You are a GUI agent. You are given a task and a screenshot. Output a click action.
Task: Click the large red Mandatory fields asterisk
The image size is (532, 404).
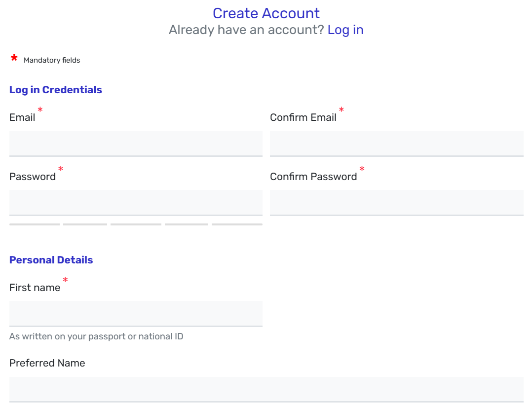[x=14, y=58]
